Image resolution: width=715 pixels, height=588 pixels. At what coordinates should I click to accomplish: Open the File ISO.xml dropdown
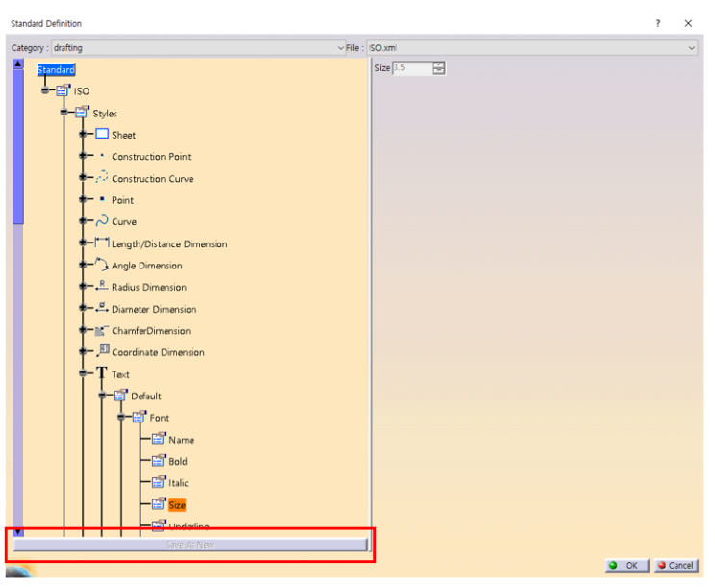click(532, 48)
